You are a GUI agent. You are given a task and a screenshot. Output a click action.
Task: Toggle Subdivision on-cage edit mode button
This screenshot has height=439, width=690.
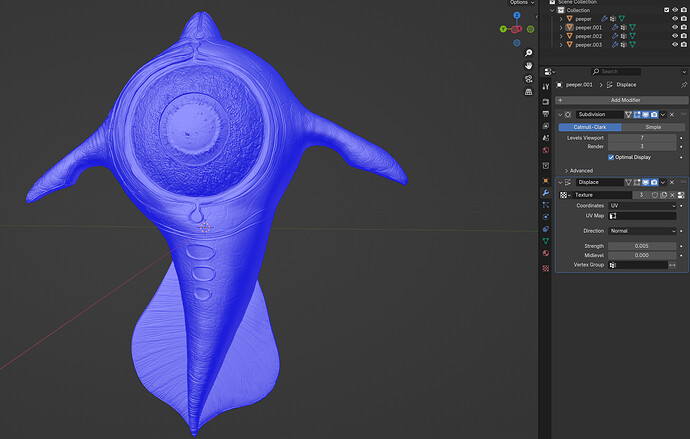coord(628,114)
